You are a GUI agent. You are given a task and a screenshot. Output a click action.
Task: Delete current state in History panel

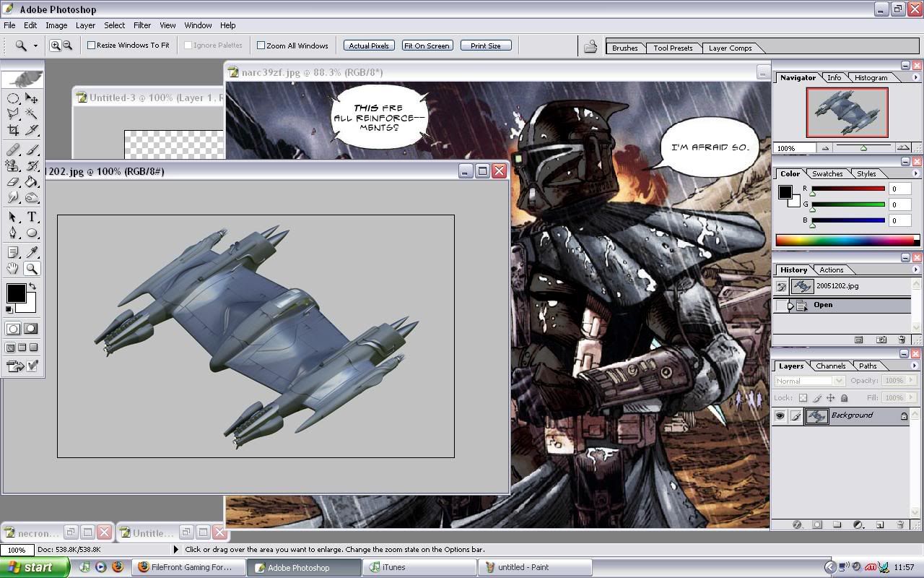[902, 340]
